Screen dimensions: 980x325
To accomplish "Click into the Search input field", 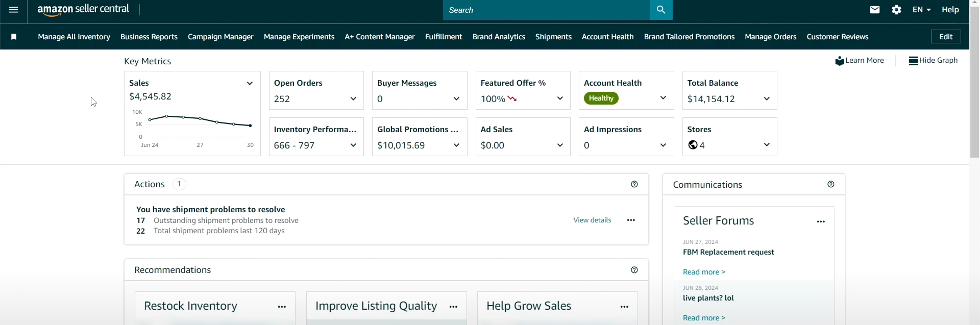I will click(x=546, y=10).
